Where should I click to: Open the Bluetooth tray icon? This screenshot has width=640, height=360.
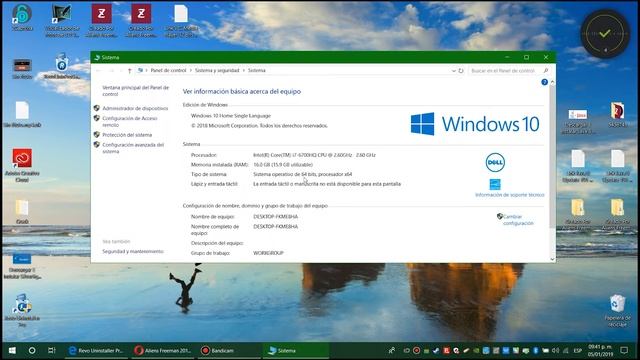(536, 350)
